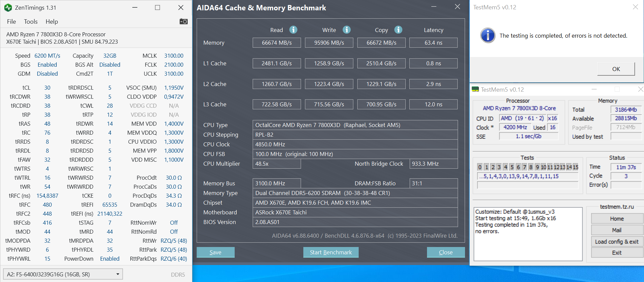The height and width of the screenshot is (282, 644).
Task: Click the tRFC (ns) value 154,8387
Action: (x=47, y=196)
